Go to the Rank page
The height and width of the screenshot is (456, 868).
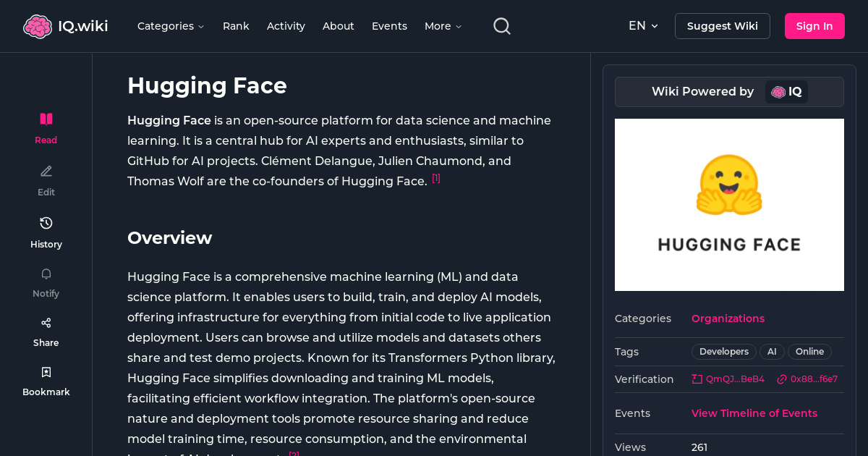[x=236, y=26]
